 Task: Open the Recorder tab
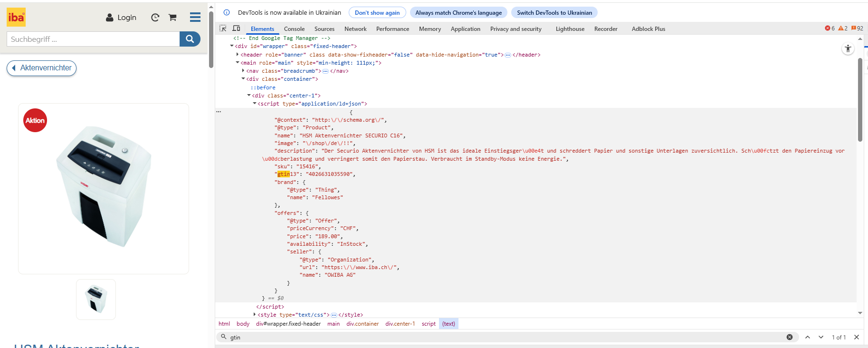click(x=606, y=29)
